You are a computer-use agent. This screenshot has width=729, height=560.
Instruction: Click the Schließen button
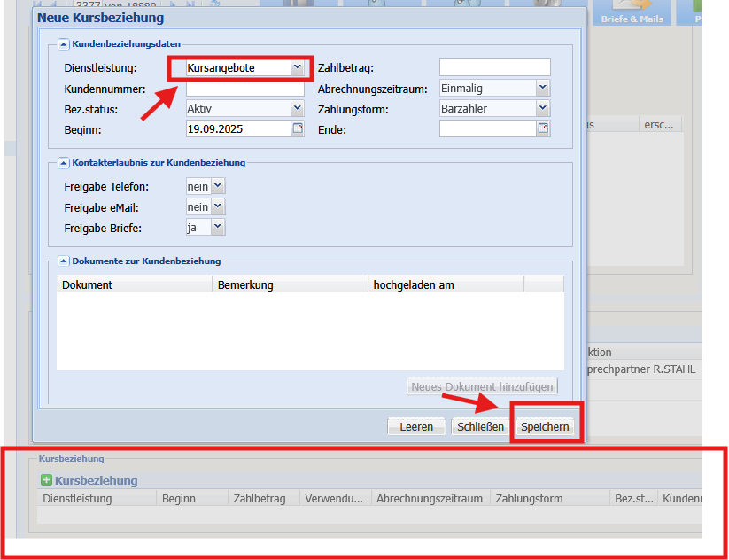tap(480, 427)
